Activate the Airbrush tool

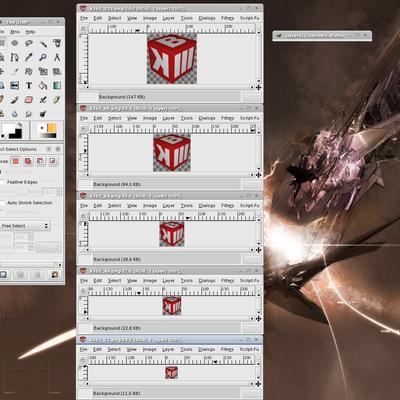click(x=43, y=100)
